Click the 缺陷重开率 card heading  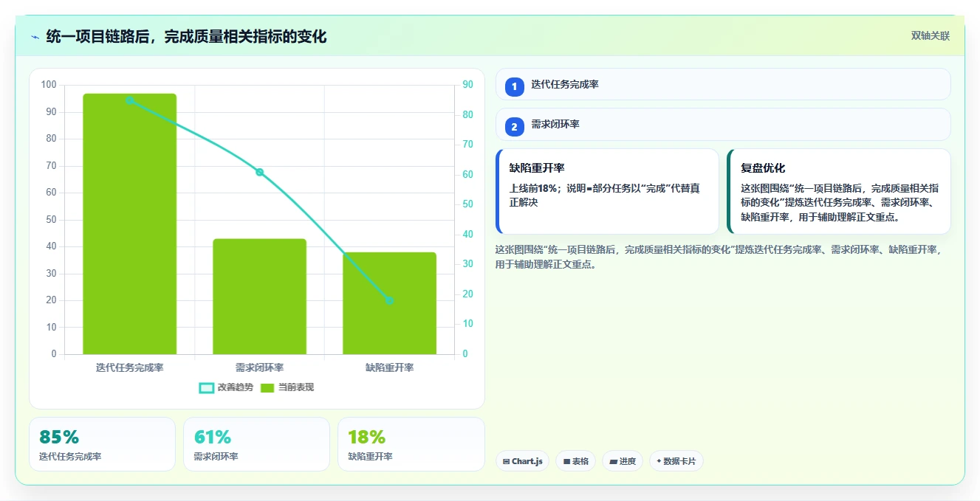[537, 168]
